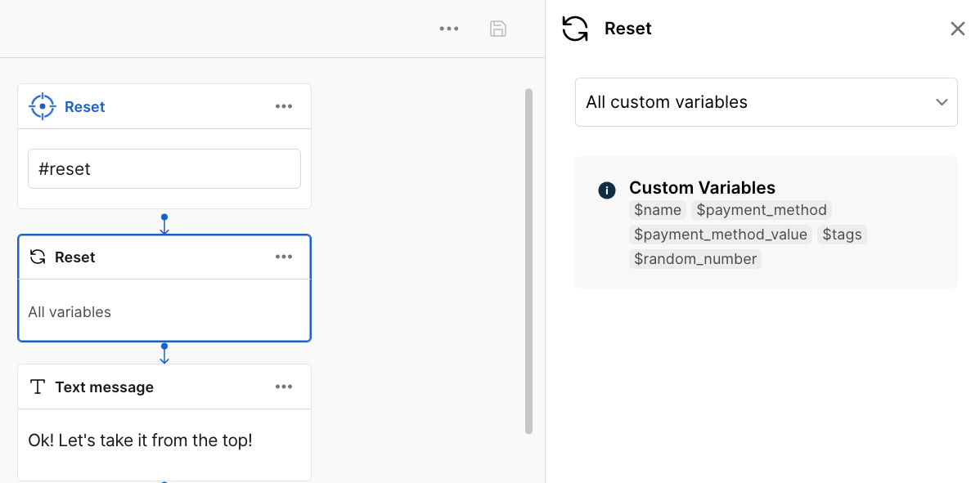Click the flow canvas vertical scrollbar
The height and width of the screenshot is (483, 980).
tap(528, 262)
